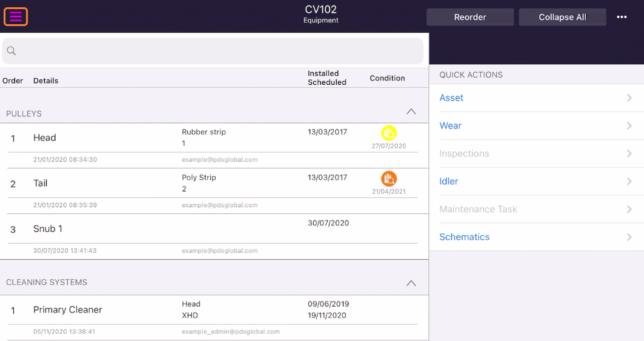Screen dimensions: 644x341
Task: Collapse the Pulleys section
Action: point(411,112)
